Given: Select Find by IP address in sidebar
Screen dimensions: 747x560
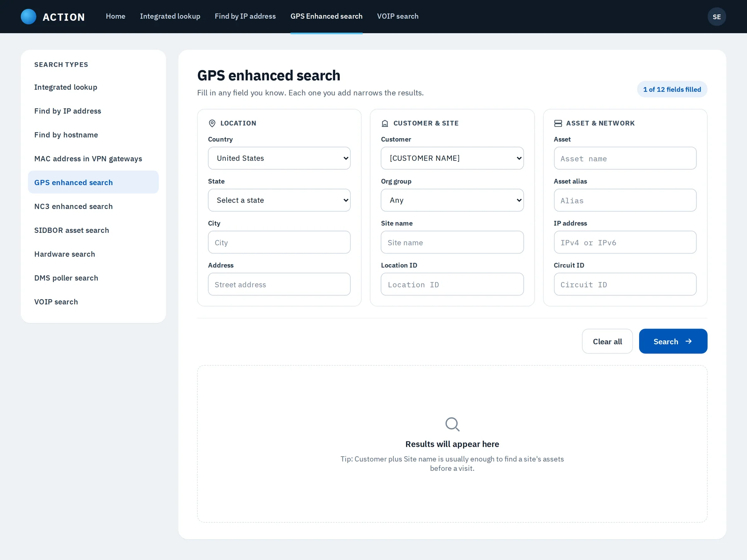Looking at the screenshot, I should point(93,111).
